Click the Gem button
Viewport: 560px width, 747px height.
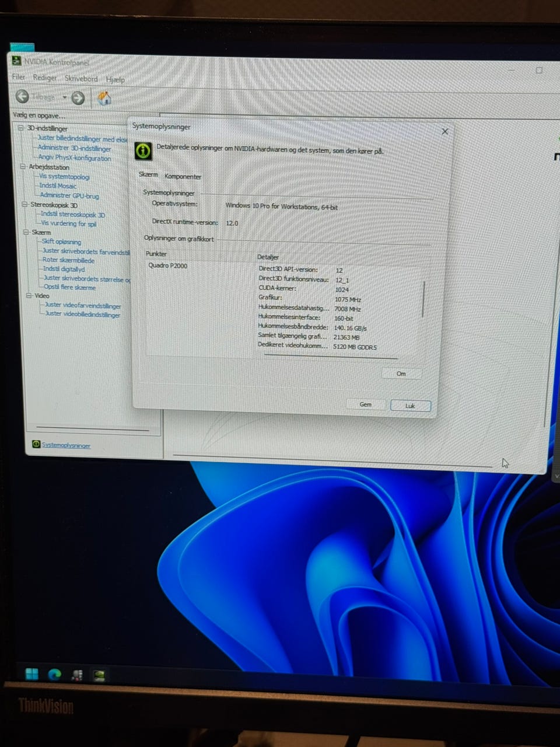pyautogui.click(x=366, y=404)
